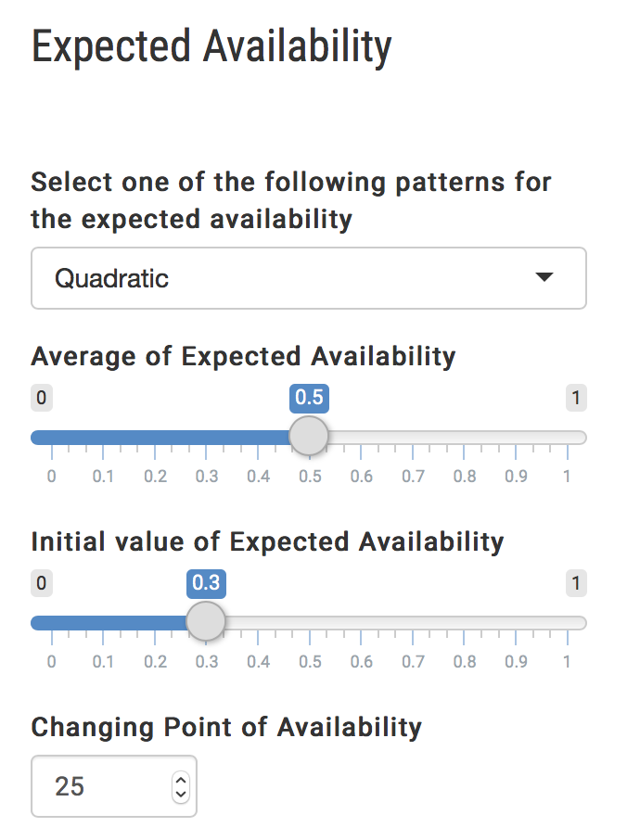
Task: Click the Average of Expected Availability slider handle
Action: (x=309, y=437)
